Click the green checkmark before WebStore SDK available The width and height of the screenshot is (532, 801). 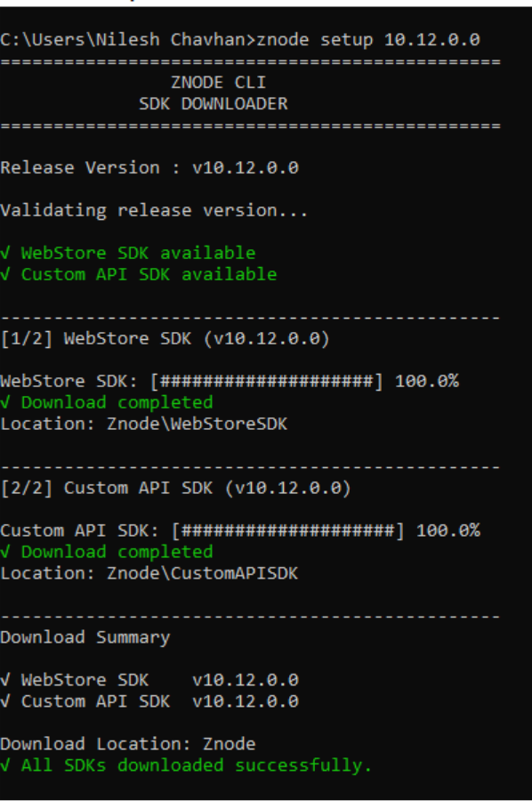5,254
